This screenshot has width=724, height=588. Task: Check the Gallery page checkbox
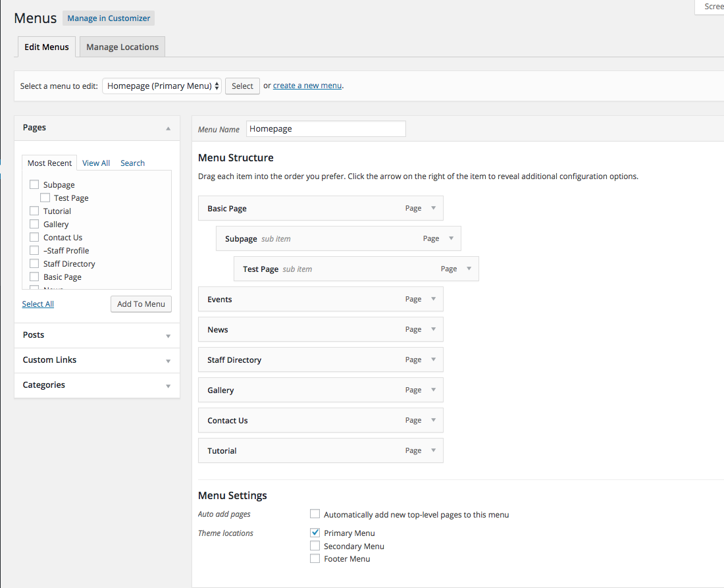pos(34,225)
